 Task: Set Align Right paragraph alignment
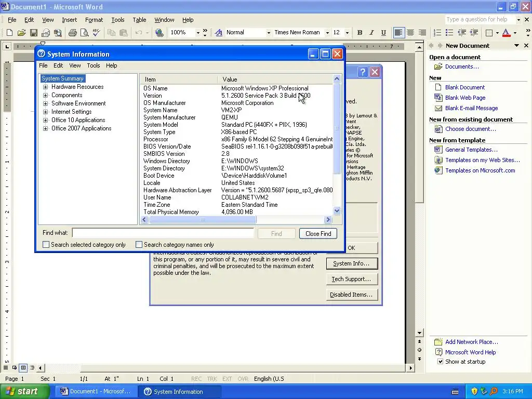pyautogui.click(x=422, y=33)
